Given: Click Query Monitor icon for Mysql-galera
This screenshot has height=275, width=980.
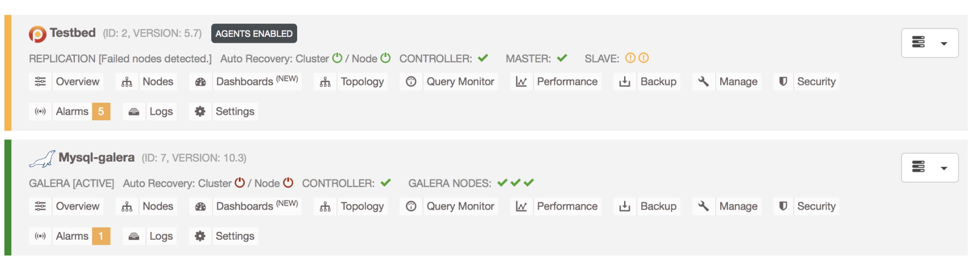Looking at the screenshot, I should [x=411, y=207].
